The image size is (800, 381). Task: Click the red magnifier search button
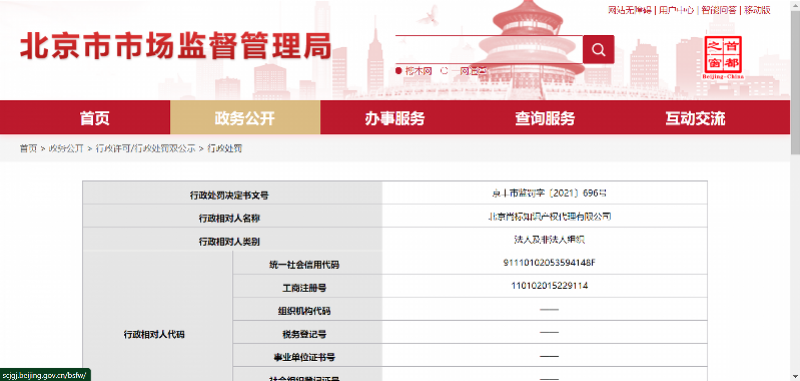[x=598, y=49]
